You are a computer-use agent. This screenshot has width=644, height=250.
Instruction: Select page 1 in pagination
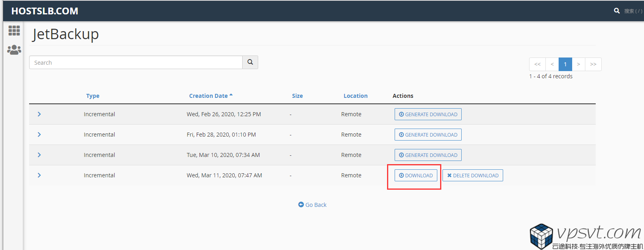click(x=565, y=64)
